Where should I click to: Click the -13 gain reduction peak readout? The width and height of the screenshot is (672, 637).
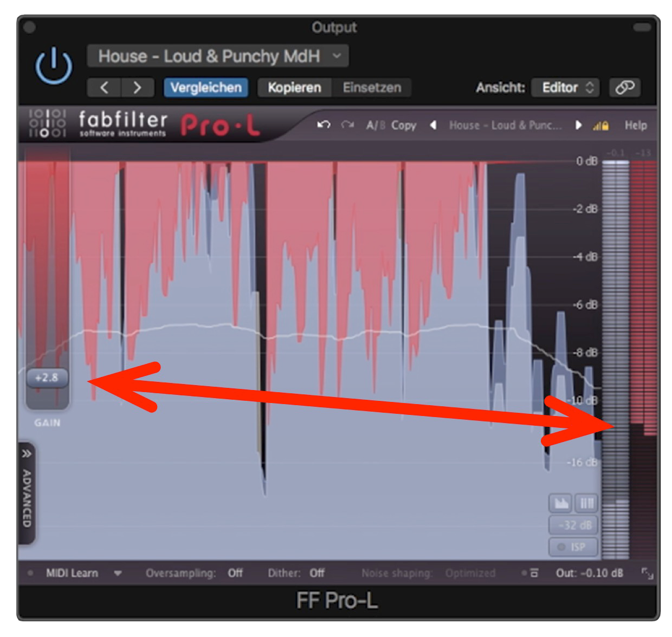pyautogui.click(x=643, y=154)
